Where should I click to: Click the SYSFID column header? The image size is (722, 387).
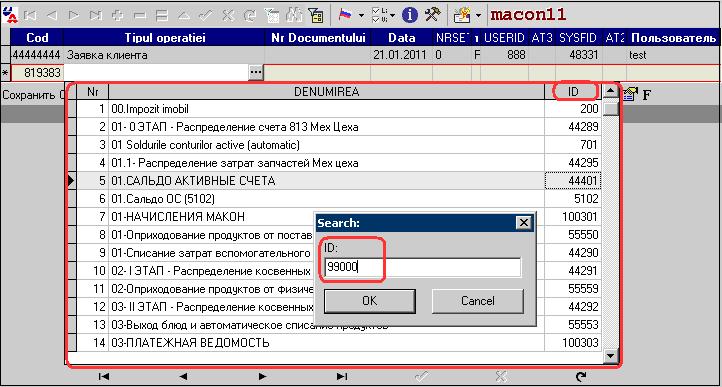coord(577,37)
